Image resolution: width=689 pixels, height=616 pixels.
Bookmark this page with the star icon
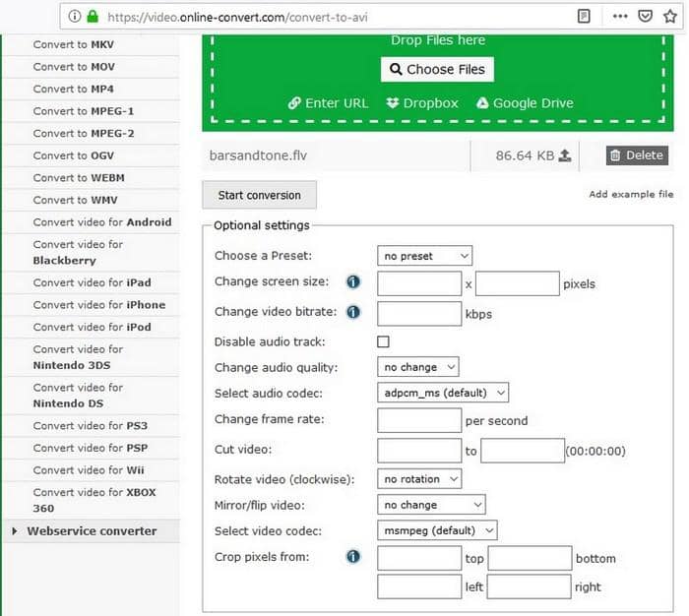669,17
